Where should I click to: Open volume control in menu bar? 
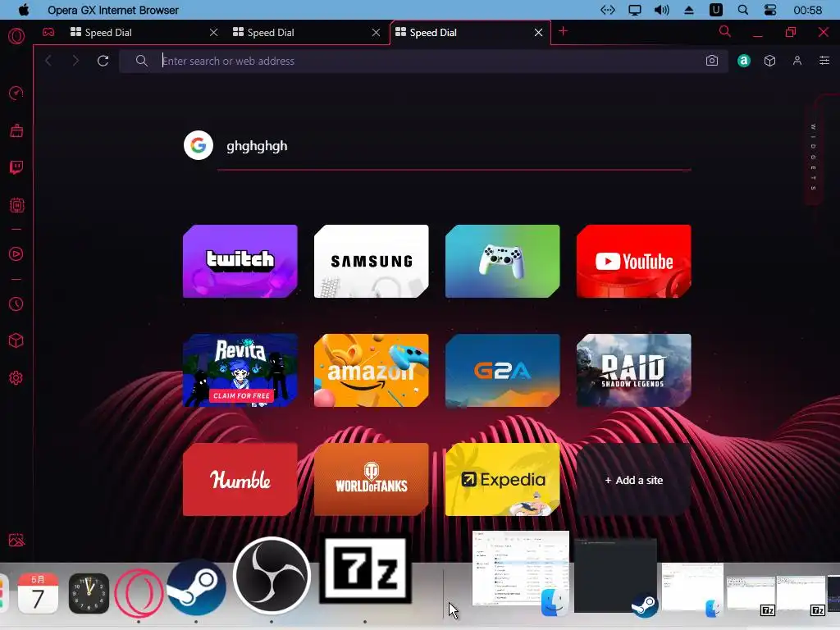click(662, 10)
